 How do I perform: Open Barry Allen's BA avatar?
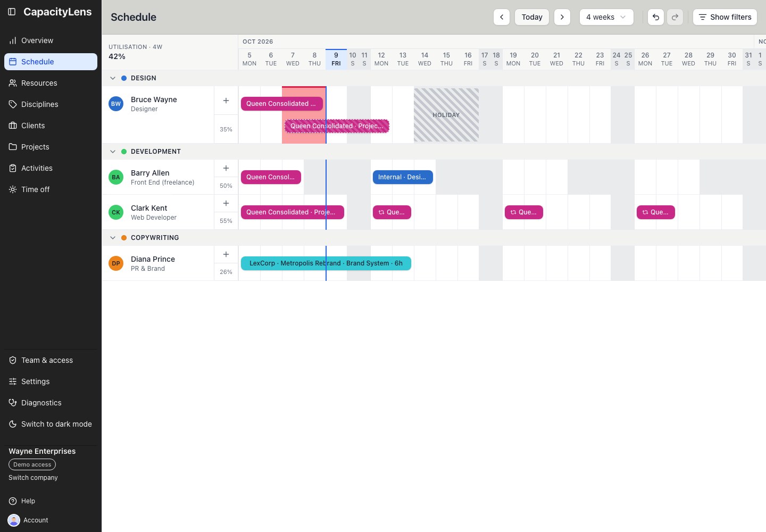[116, 177]
